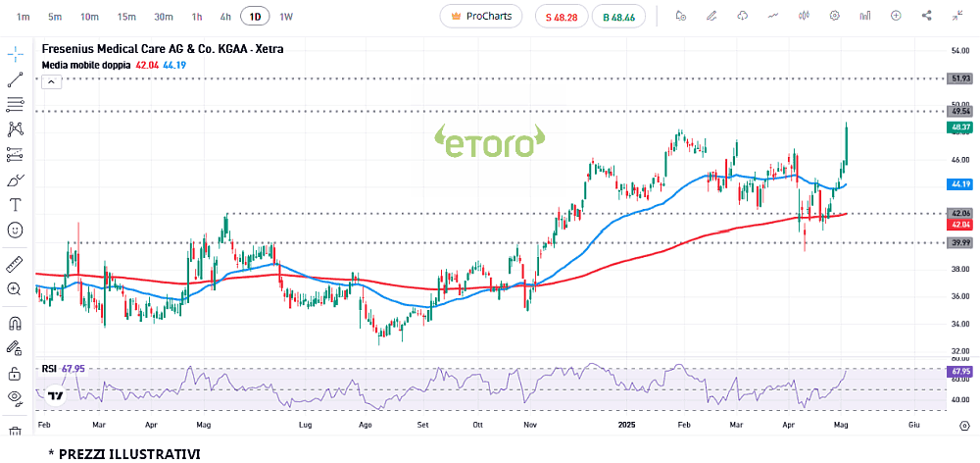Screen dimensions: 980x463
Task: Select the brush drawing tool
Action: point(15,180)
